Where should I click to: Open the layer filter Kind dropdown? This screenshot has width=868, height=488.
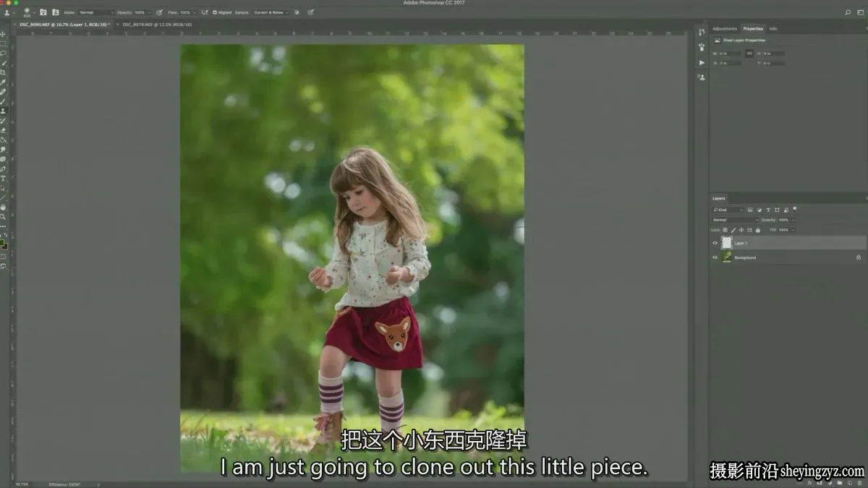pos(728,210)
